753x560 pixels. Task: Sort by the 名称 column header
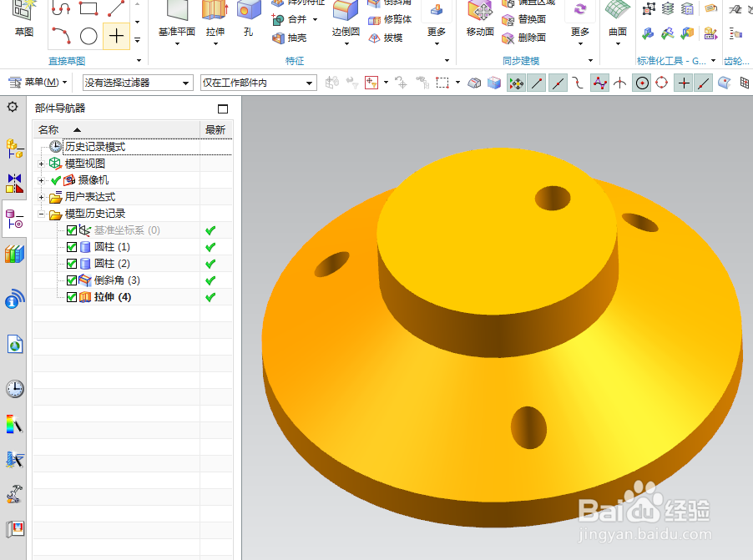point(117,129)
